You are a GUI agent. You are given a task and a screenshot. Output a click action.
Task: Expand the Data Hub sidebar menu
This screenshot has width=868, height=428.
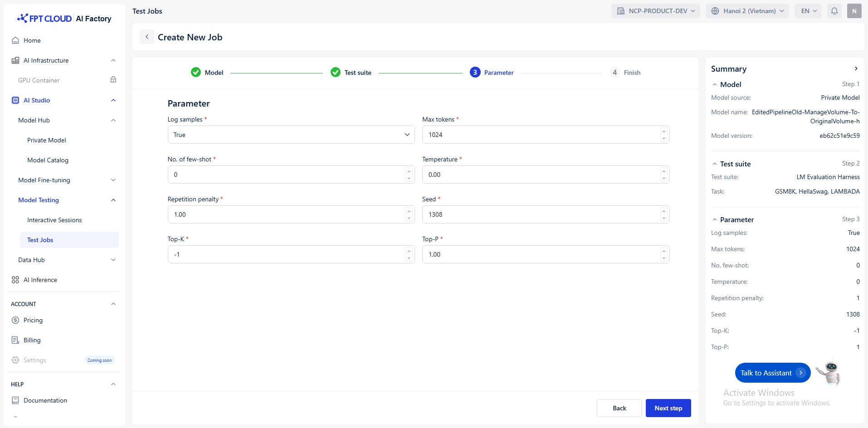point(113,260)
